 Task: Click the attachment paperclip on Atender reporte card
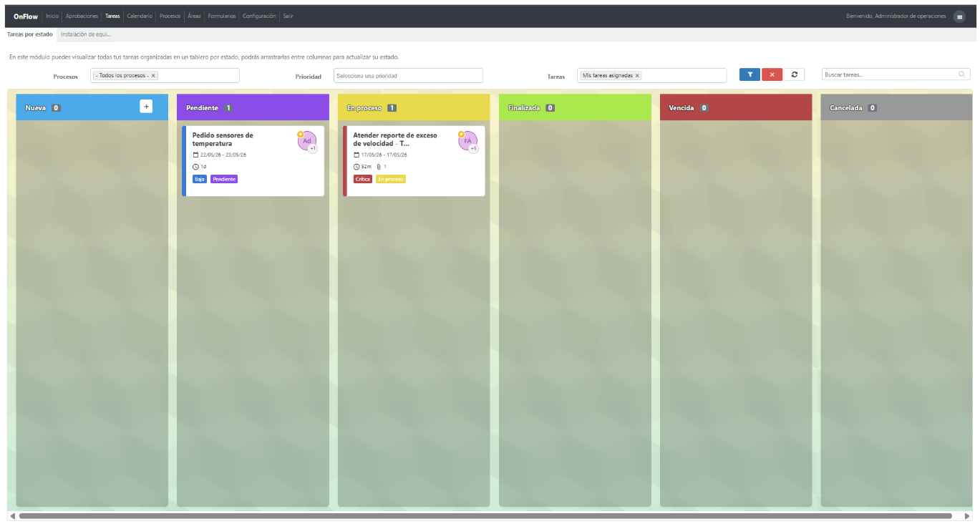pos(379,167)
